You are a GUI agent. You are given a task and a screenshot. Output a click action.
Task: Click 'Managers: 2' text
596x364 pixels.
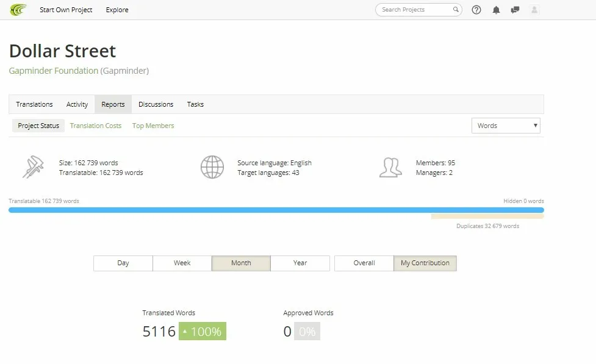click(x=434, y=173)
